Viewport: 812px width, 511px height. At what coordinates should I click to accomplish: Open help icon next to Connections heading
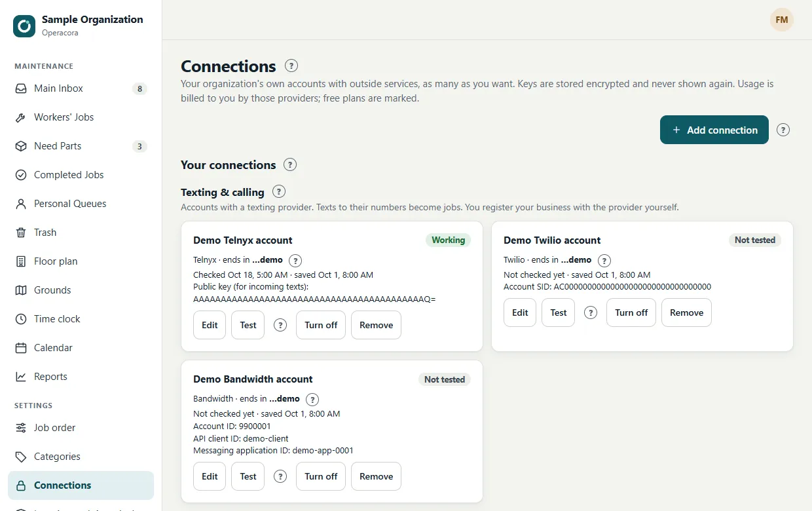(291, 66)
